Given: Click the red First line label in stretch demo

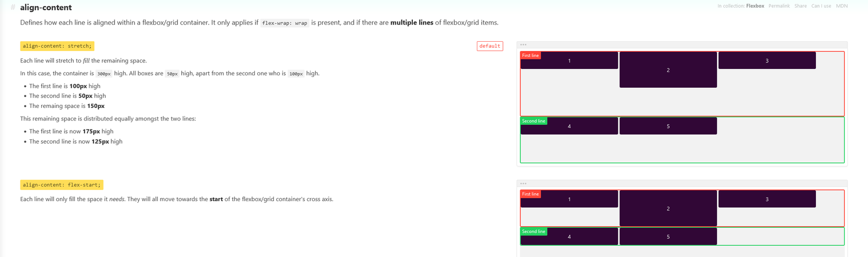Looking at the screenshot, I should (x=531, y=56).
